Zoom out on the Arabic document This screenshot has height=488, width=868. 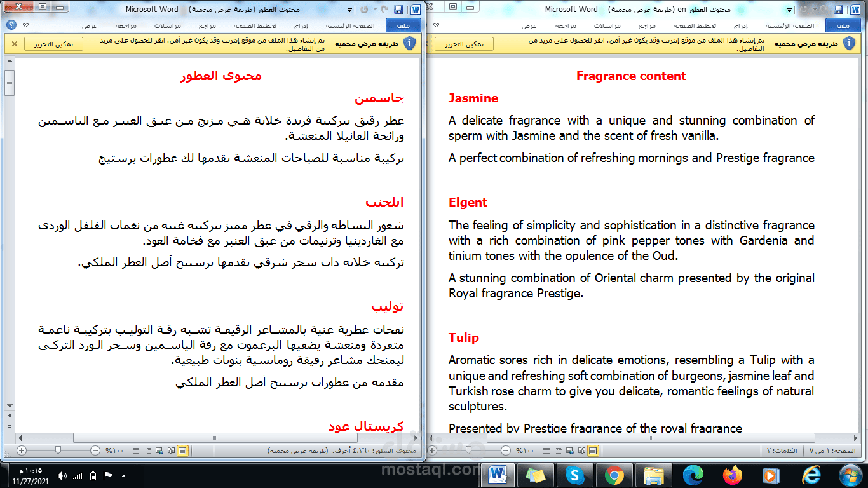tap(95, 451)
